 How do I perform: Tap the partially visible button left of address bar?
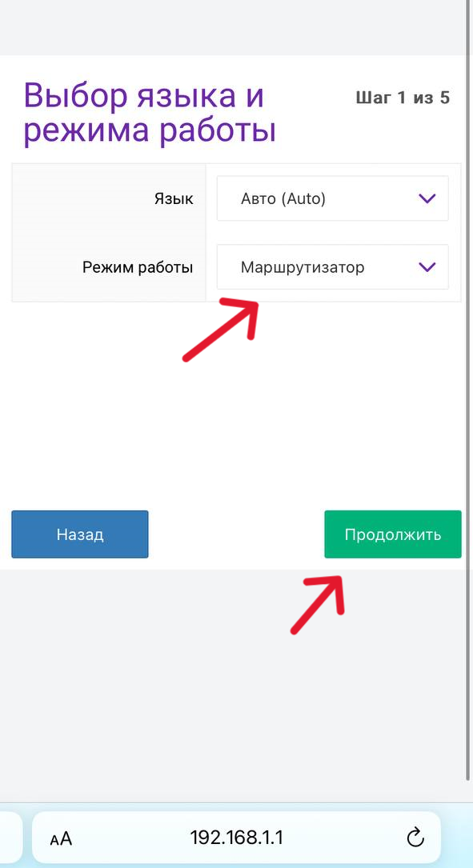click(11, 838)
